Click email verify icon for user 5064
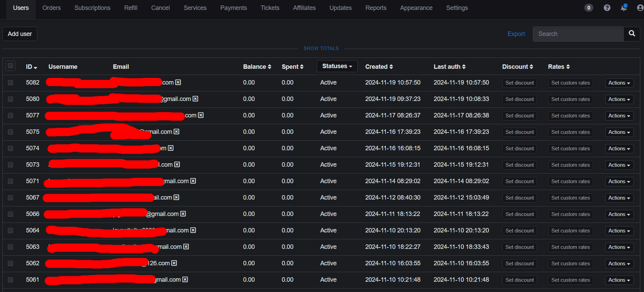The width and height of the screenshot is (644, 292). (193, 230)
